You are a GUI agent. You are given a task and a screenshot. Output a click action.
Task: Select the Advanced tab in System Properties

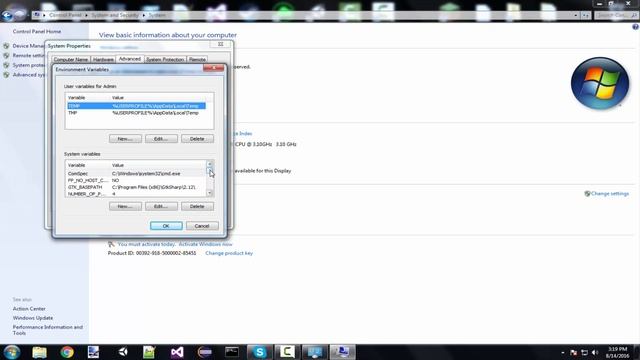click(130, 59)
